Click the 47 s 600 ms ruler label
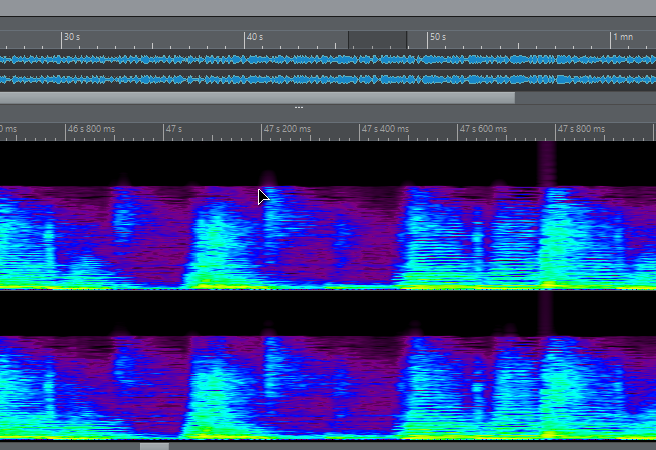 pyautogui.click(x=483, y=129)
